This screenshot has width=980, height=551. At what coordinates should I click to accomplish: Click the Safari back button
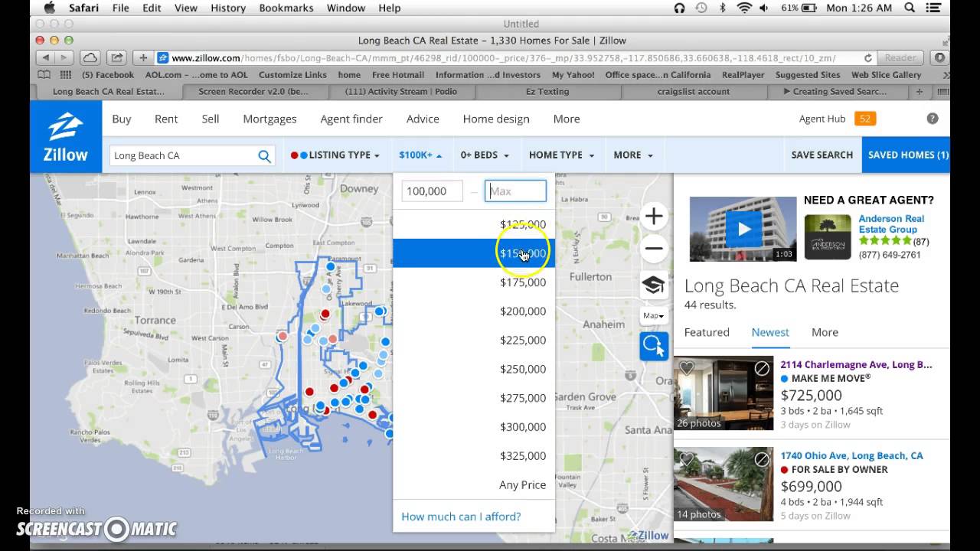coord(46,57)
